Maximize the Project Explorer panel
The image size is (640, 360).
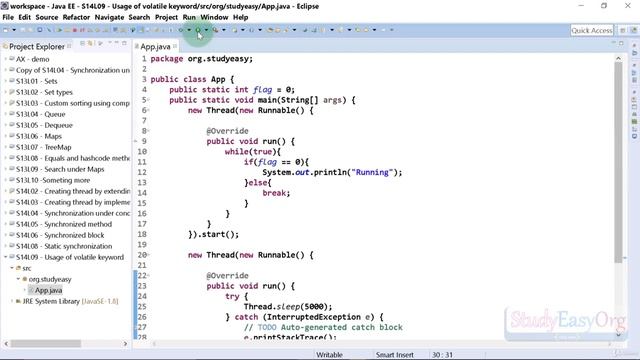coord(124,43)
